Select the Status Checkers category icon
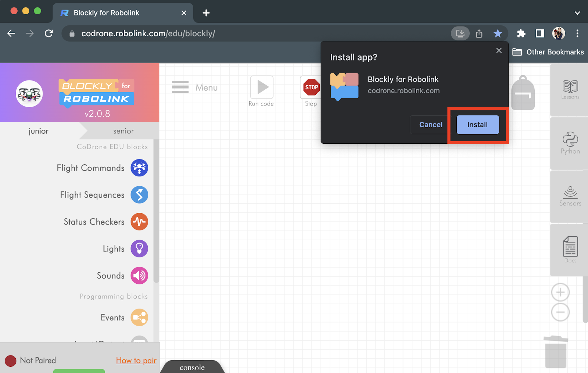 (139, 222)
